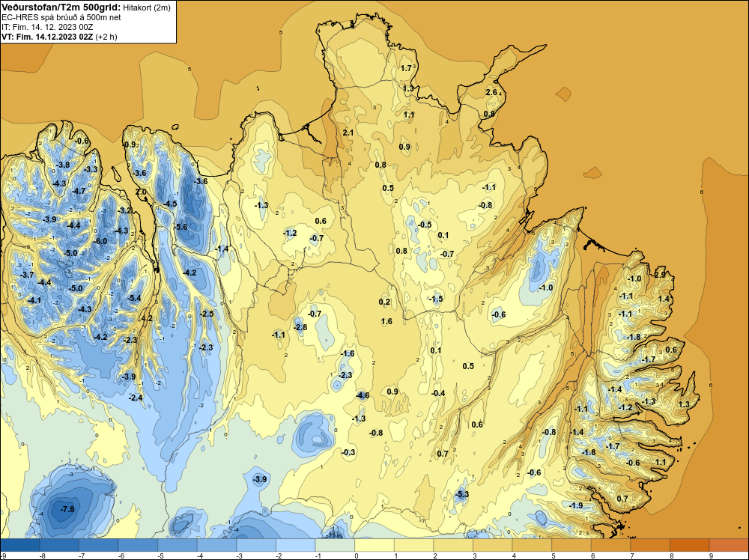Click the -6.0 temperature label

pyautogui.click(x=100, y=242)
